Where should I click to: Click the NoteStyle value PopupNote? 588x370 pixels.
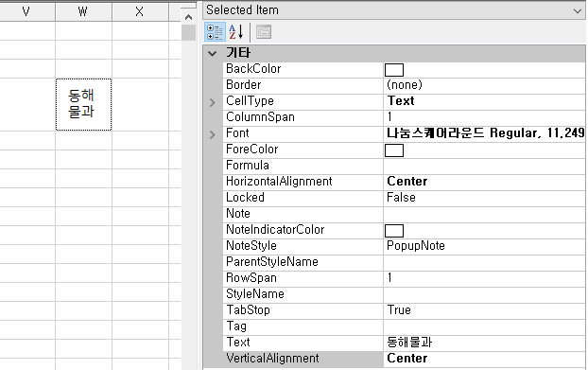(x=416, y=246)
